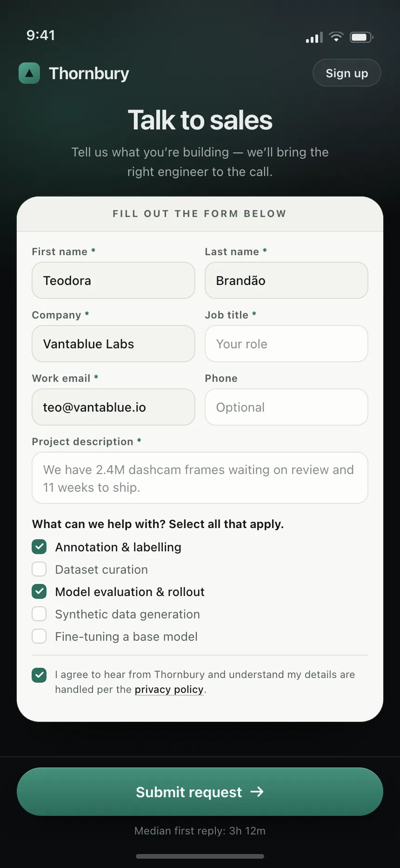This screenshot has height=868, width=400.
Task: Tap the Wi-Fi status icon
Action: coord(336,37)
